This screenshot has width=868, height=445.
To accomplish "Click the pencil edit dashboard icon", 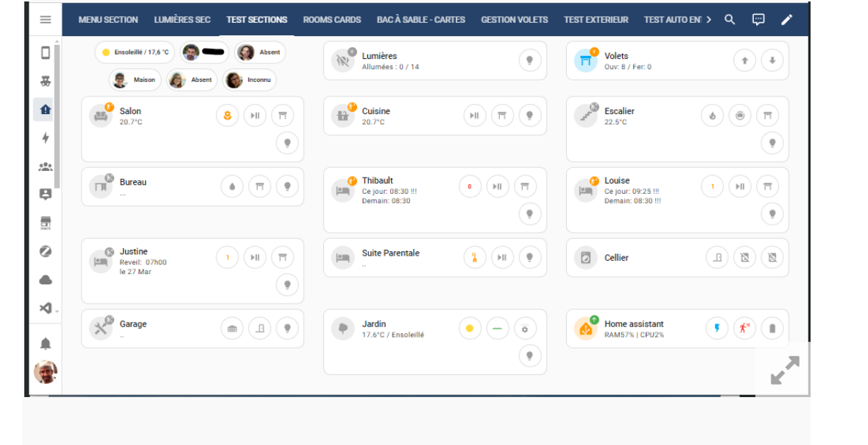I will (786, 19).
